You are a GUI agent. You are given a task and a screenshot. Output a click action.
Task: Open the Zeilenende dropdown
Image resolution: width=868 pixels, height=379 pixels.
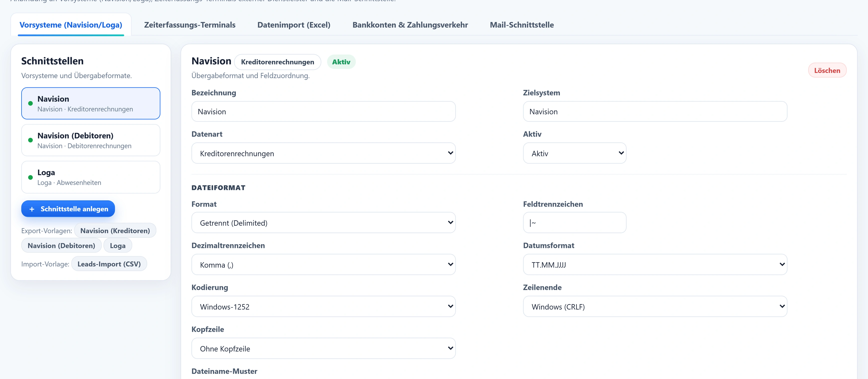coord(655,306)
